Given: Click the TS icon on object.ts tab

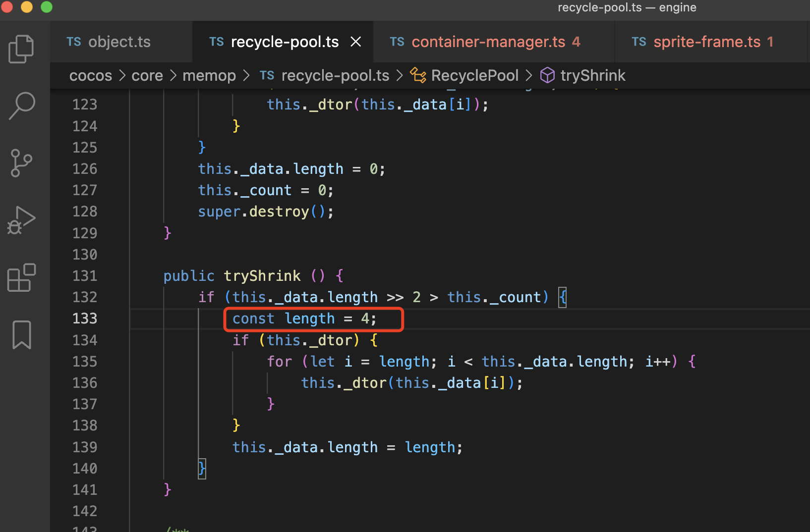Looking at the screenshot, I should (74, 42).
